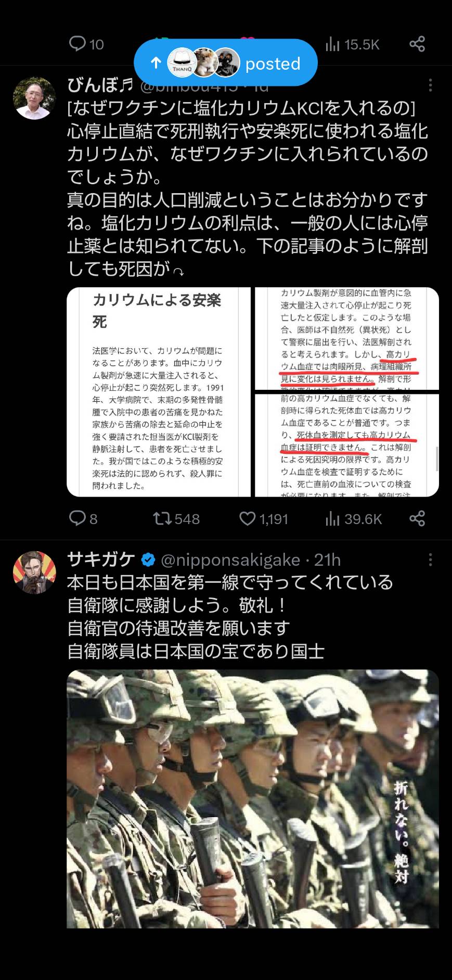Viewport: 452px width, 980px height.
Task: Open サキガケ profile avatar
Action: (34, 572)
